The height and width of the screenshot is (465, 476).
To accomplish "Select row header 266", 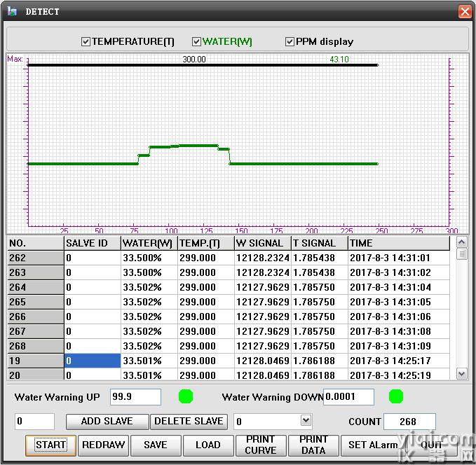I will [x=36, y=317].
